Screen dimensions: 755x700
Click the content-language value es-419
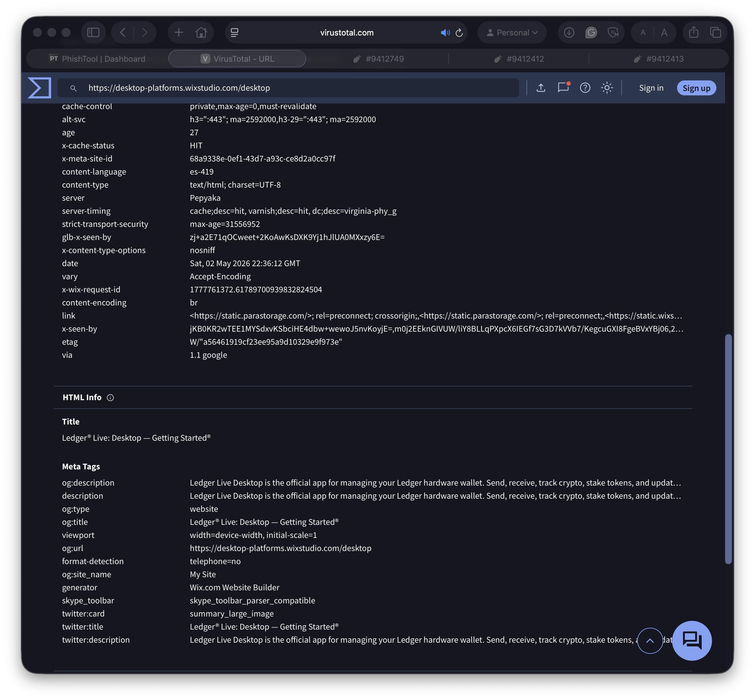202,172
